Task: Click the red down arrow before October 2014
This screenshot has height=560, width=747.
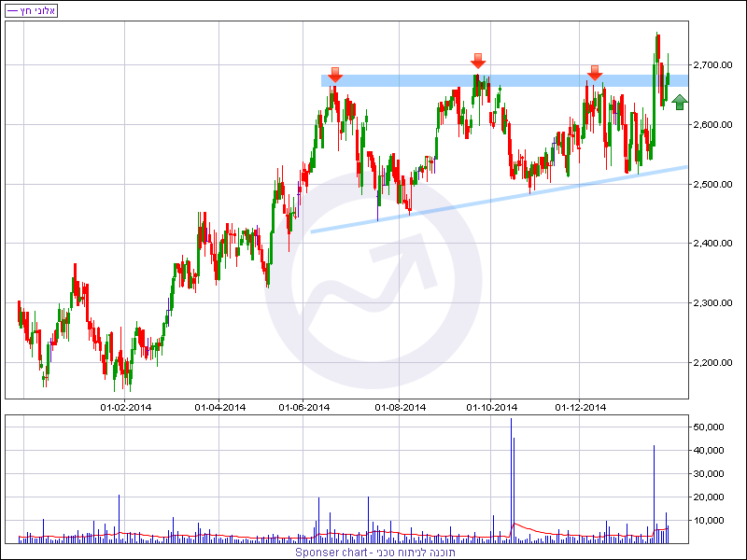Action: coord(478,61)
